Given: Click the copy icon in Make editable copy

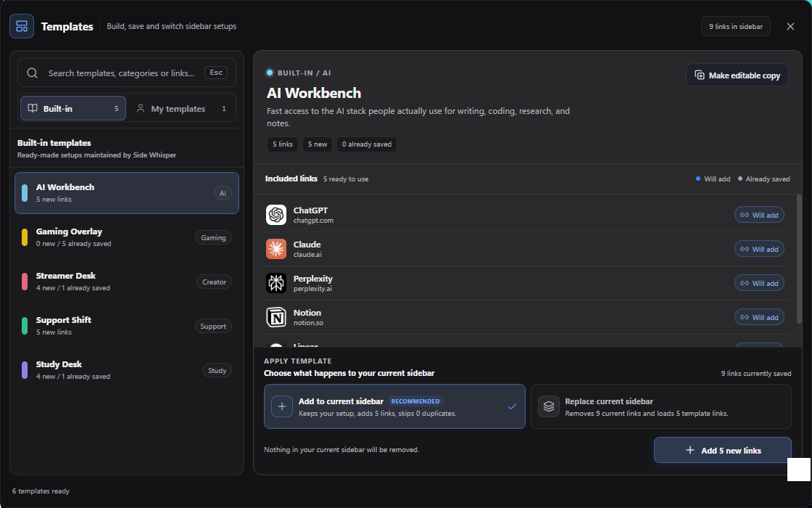Looking at the screenshot, I should 700,75.
